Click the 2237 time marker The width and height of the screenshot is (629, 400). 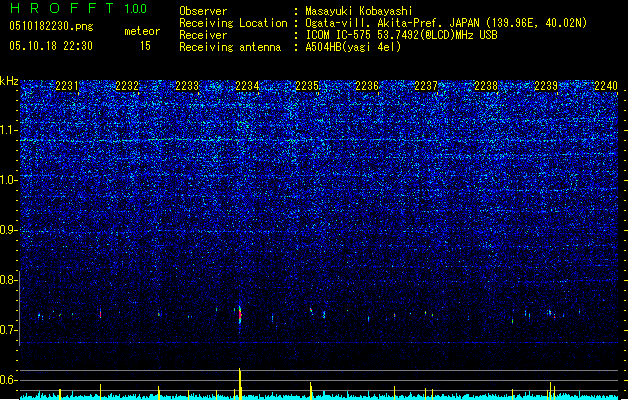pyautogui.click(x=426, y=86)
